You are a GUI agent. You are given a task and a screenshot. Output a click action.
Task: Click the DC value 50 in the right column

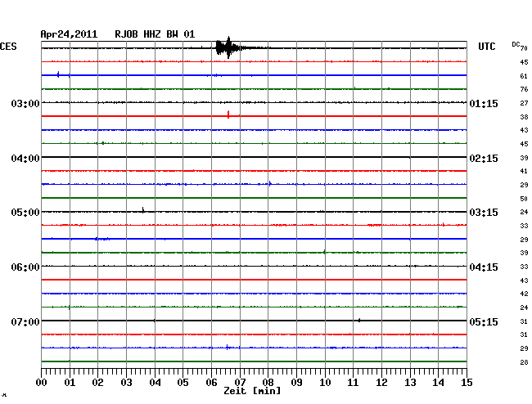(524, 199)
